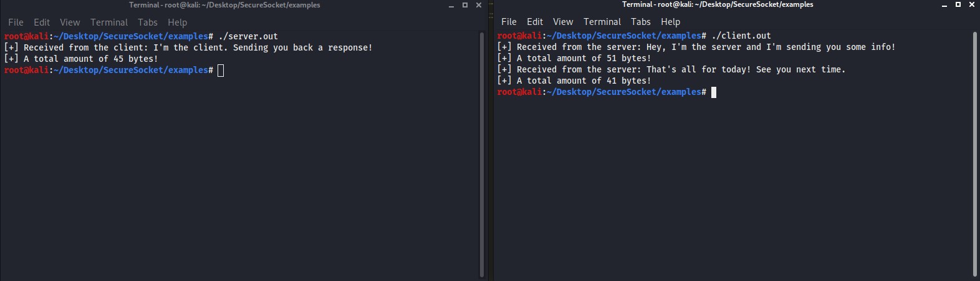Screen dimensions: 980x281
Task: Open Terminal menu in left server window
Action: [109, 22]
